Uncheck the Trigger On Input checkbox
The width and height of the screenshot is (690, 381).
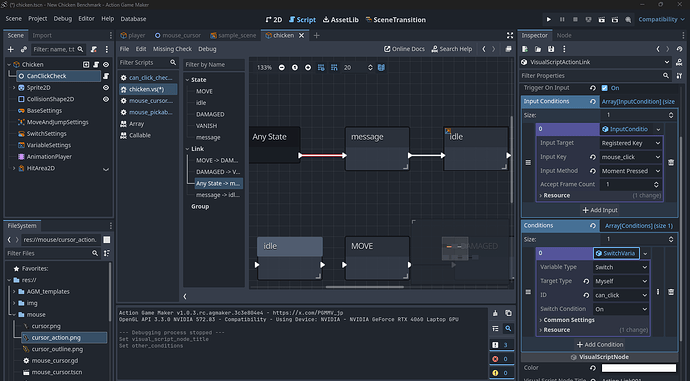[605, 88]
